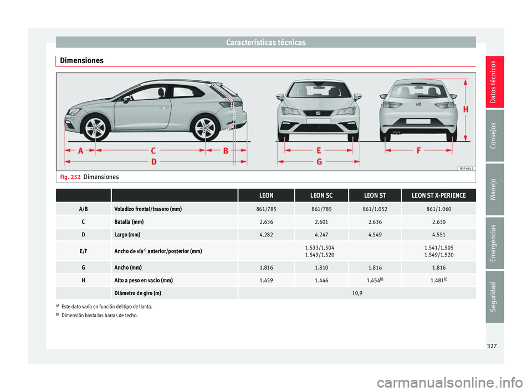Click dimension label H in diagram
The height and width of the screenshot is (392, 532).
[x=466, y=110]
